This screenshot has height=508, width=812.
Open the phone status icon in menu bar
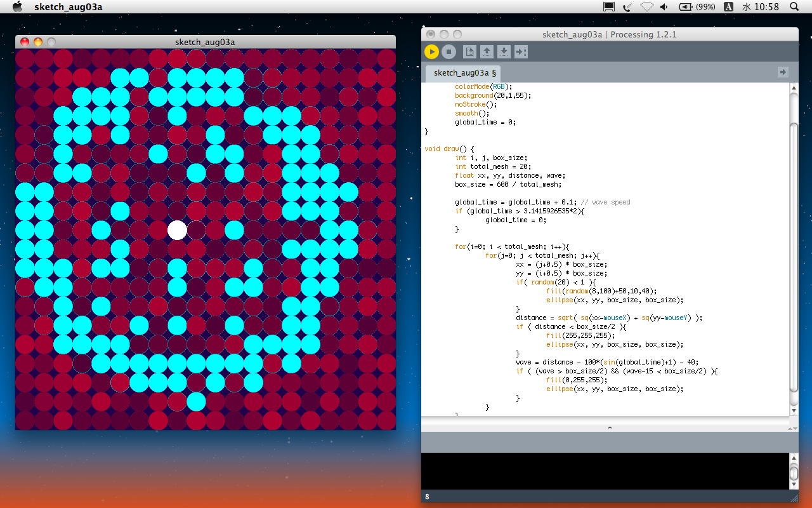pos(627,7)
